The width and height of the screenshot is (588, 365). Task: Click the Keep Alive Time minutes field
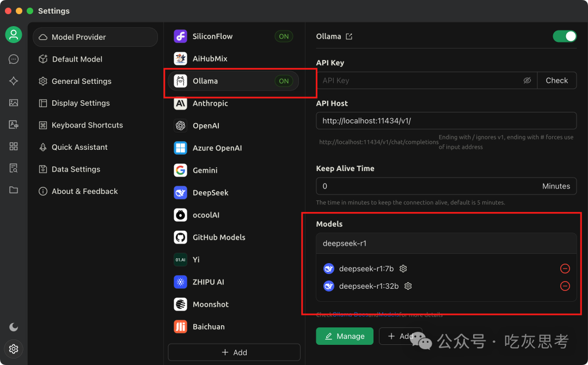[x=446, y=186]
